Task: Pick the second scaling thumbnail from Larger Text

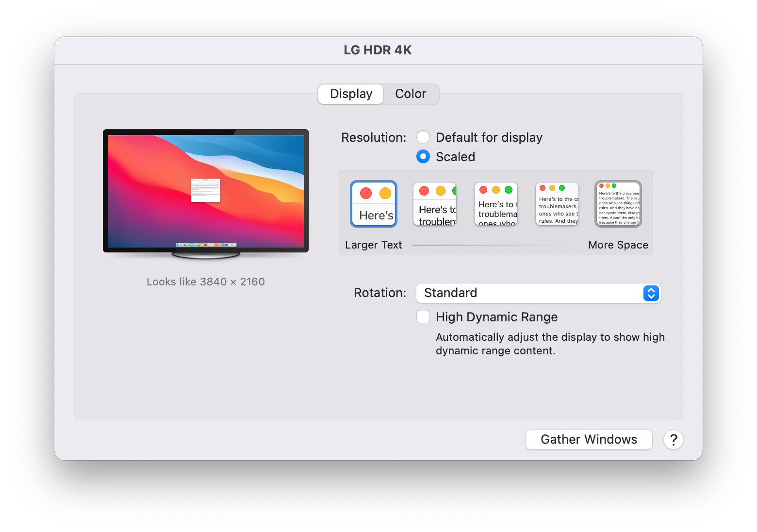Action: 435,204
